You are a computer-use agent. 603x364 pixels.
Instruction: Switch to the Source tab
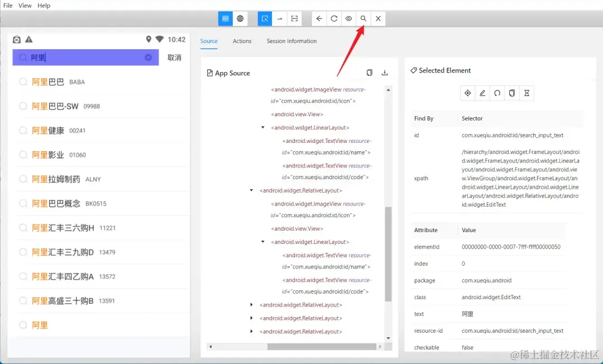pos(209,41)
